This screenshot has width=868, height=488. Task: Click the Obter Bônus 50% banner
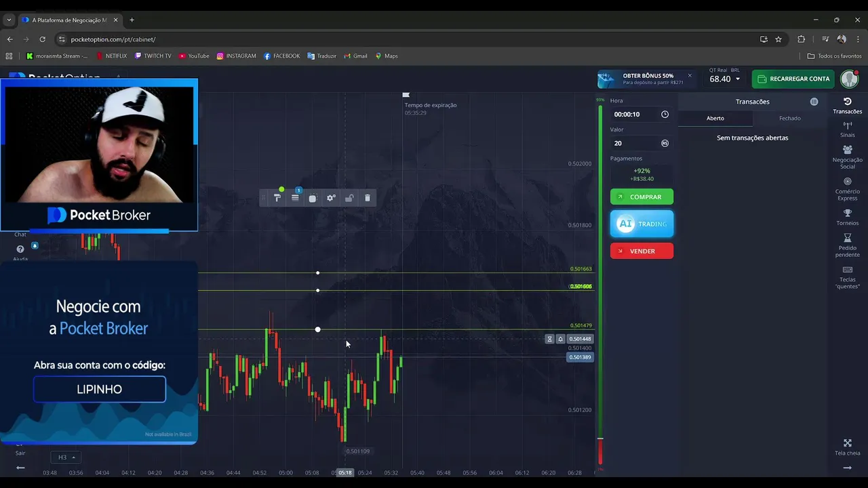646,79
